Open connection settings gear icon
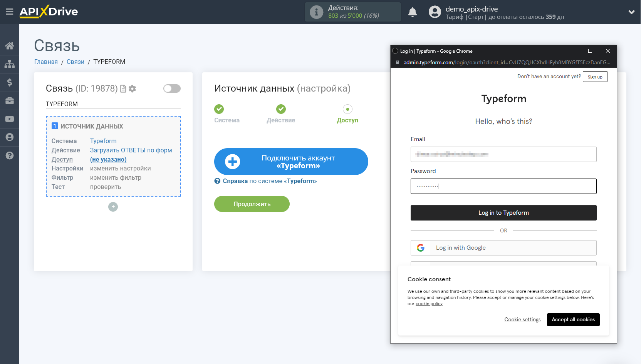The height and width of the screenshot is (364, 641). 133,89
